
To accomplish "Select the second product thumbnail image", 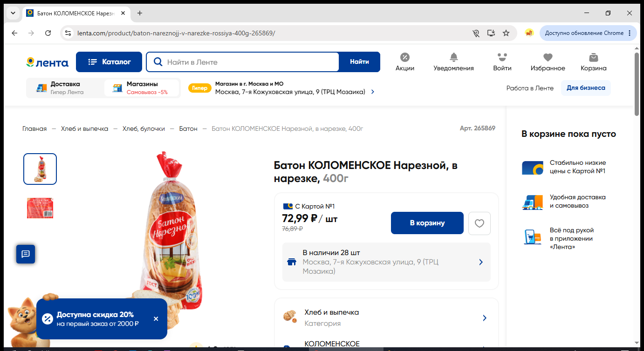I will pyautogui.click(x=40, y=208).
